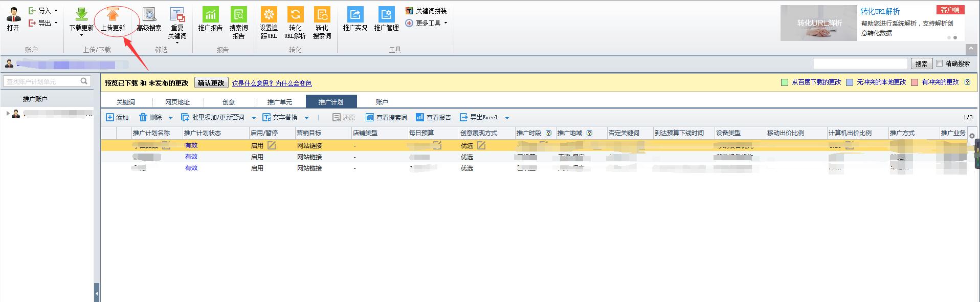The image size is (980, 302).
Task: Click 批量添加/更新否词 icon
Action: tap(185, 117)
